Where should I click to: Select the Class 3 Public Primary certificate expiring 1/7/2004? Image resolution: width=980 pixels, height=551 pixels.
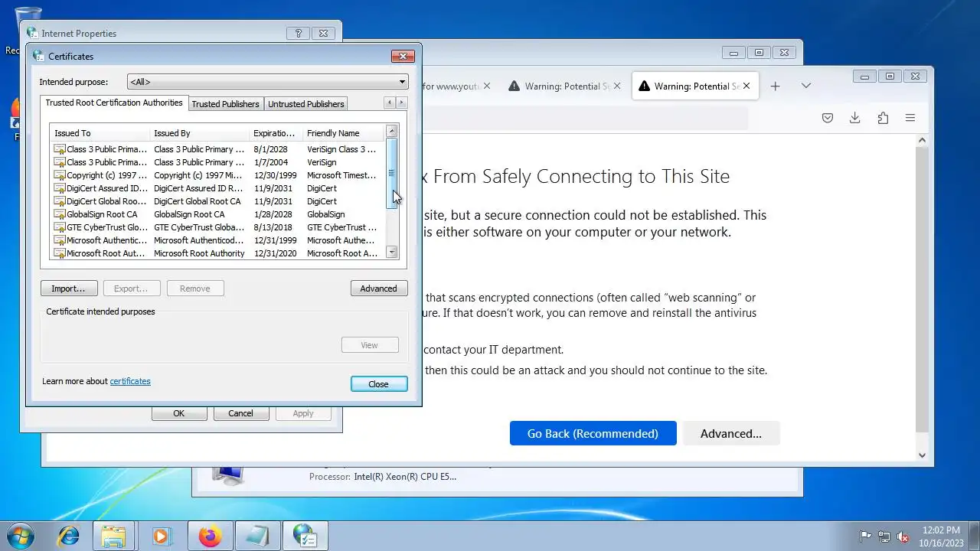[x=217, y=162]
